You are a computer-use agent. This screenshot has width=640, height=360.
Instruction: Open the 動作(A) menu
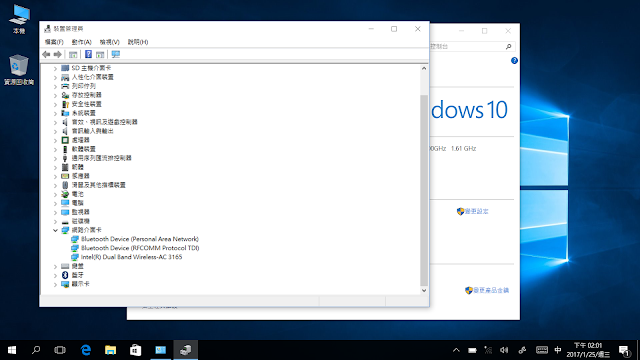pyautogui.click(x=82, y=42)
